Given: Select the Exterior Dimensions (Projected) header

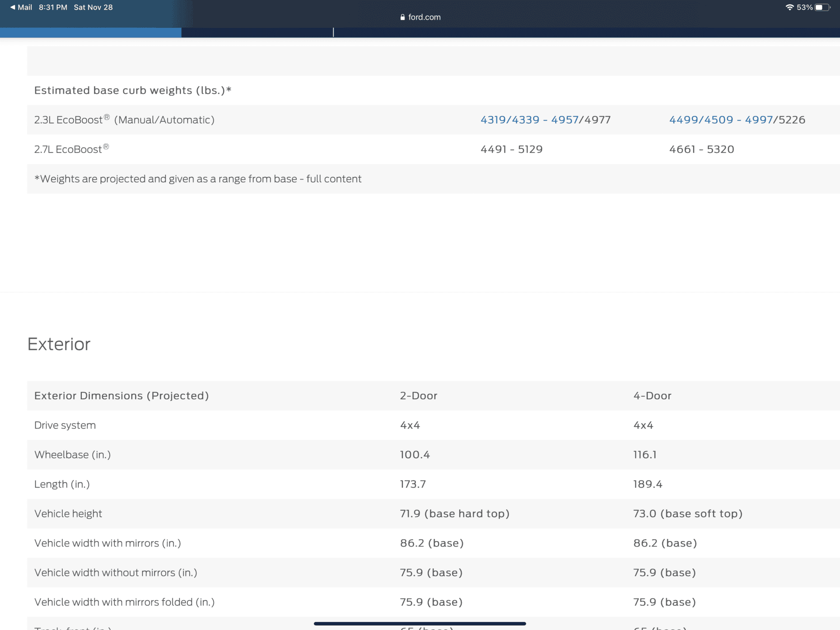Looking at the screenshot, I should point(122,396).
